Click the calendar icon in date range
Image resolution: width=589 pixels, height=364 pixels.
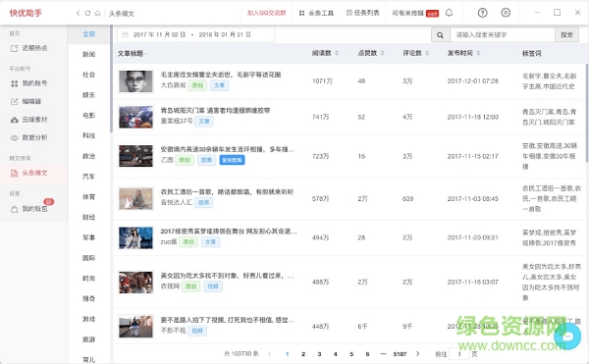[125, 35]
